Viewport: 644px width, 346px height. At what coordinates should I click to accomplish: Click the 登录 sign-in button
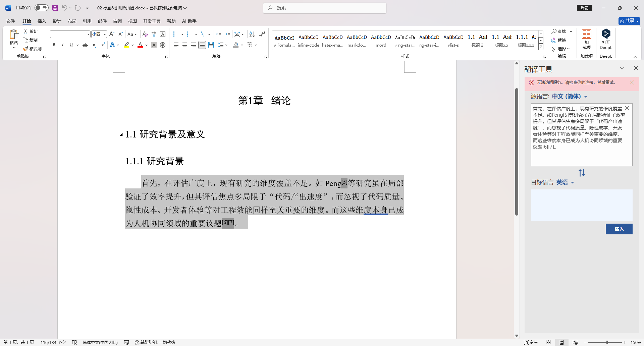(585, 8)
